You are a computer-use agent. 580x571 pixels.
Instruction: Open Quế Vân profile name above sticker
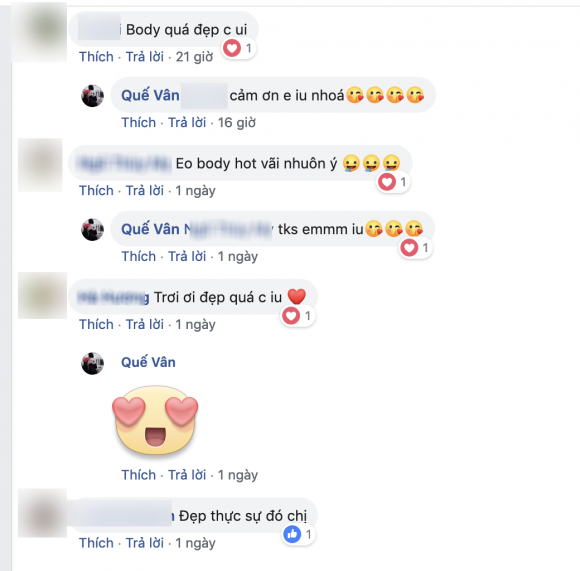tap(148, 362)
